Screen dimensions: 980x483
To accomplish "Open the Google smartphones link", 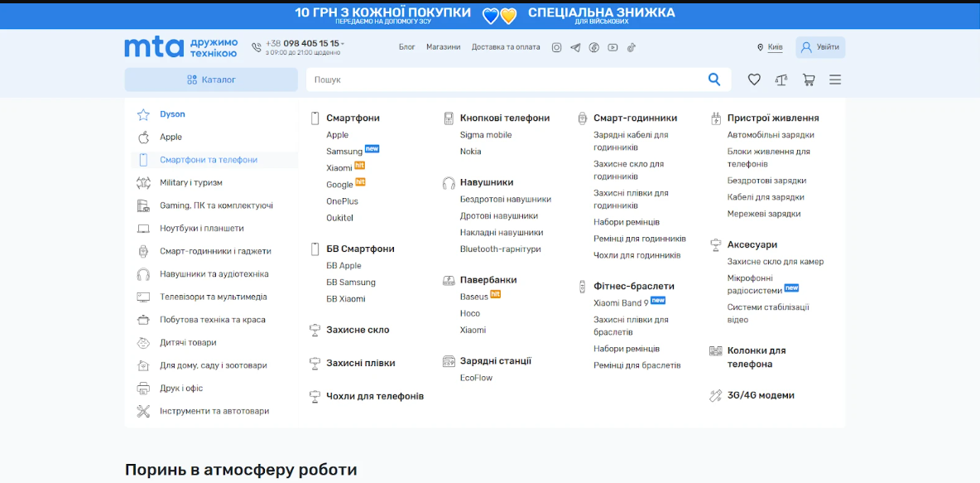I will point(340,185).
